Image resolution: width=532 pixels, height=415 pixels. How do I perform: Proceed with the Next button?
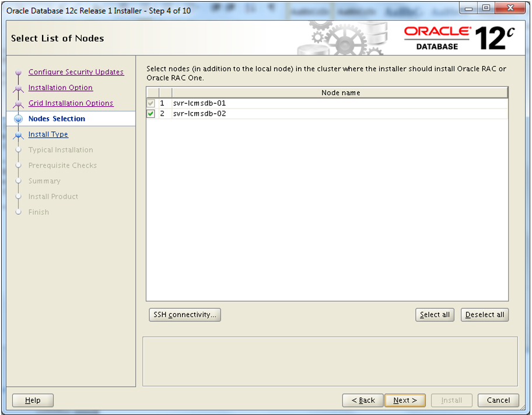coord(405,400)
